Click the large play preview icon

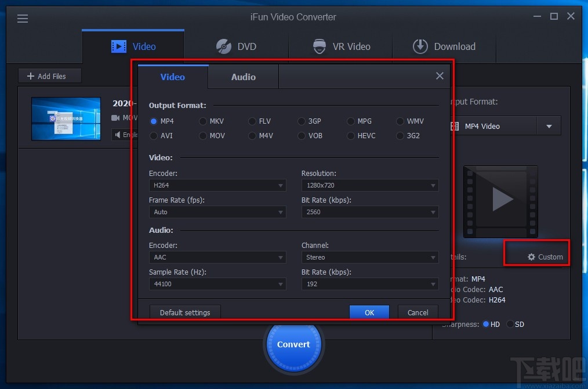pyautogui.click(x=500, y=201)
